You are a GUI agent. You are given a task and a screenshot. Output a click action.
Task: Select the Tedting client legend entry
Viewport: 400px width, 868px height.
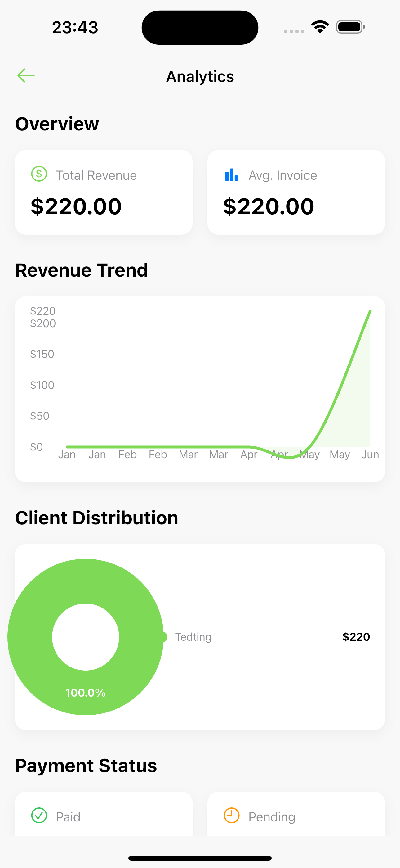pos(193,637)
